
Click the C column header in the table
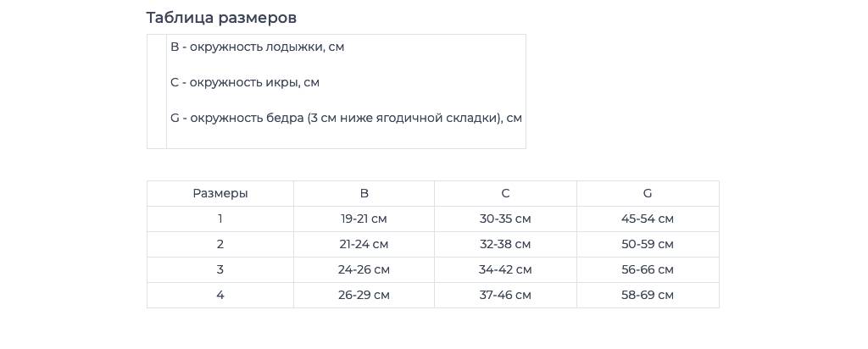[x=505, y=194]
